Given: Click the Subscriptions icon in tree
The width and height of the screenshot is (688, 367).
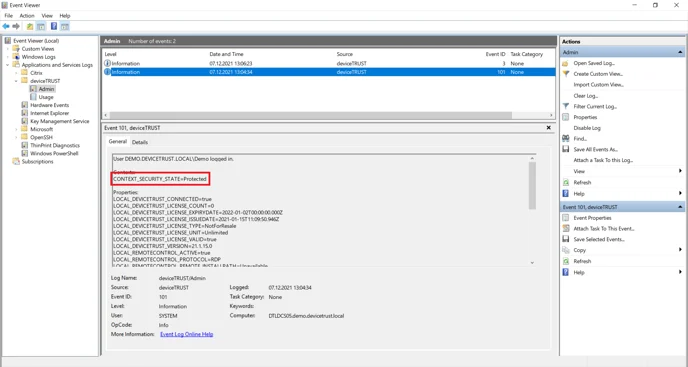Looking at the screenshot, I should (16, 162).
